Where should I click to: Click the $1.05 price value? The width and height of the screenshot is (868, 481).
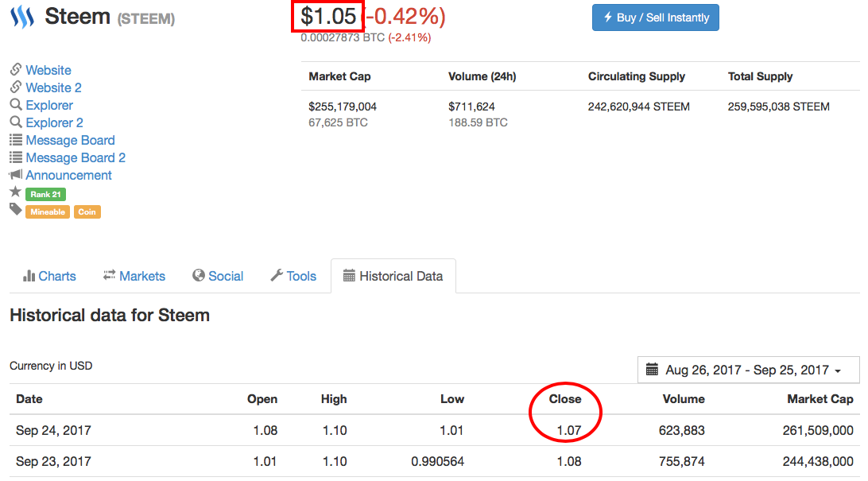(x=328, y=16)
